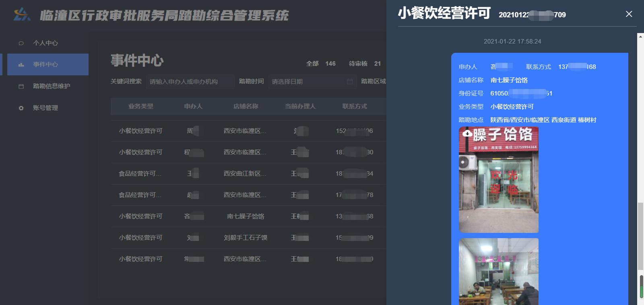This screenshot has height=305, width=644.
Task: Click the 事件中心 page heading
Action: pyautogui.click(x=137, y=60)
